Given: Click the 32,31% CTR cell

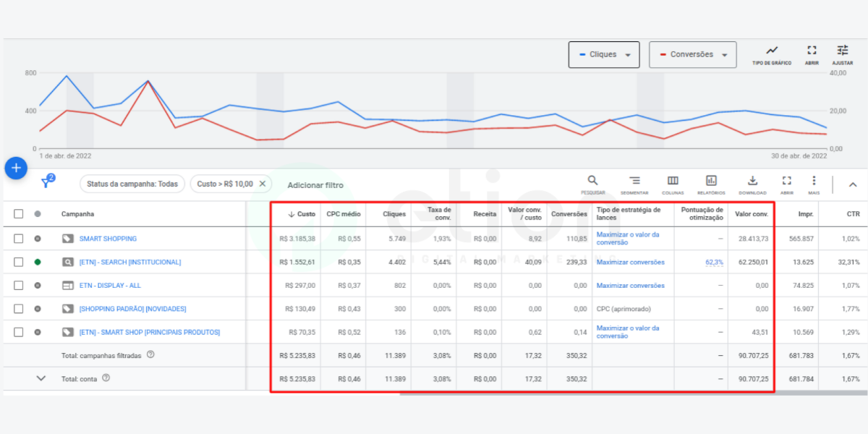Looking at the screenshot, I should (848, 262).
